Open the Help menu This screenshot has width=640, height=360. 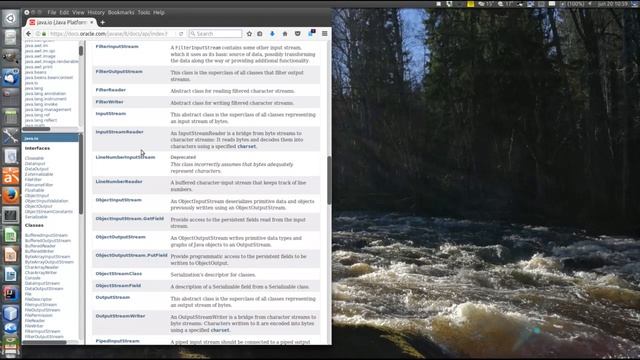pyautogui.click(x=159, y=12)
